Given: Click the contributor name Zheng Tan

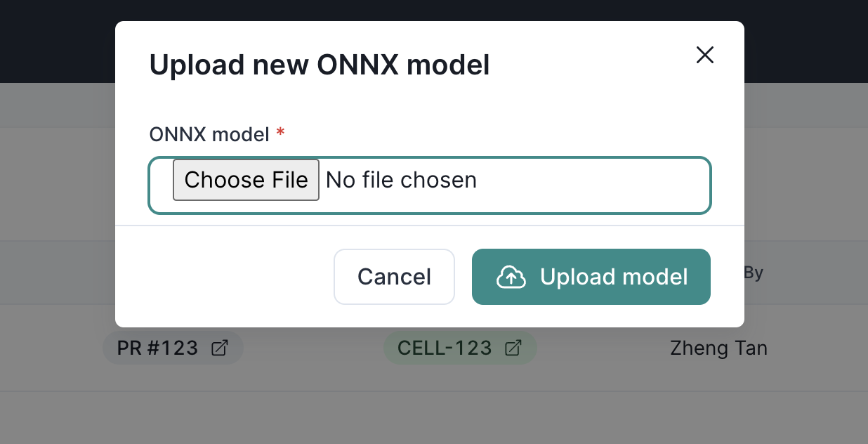Looking at the screenshot, I should [x=718, y=348].
